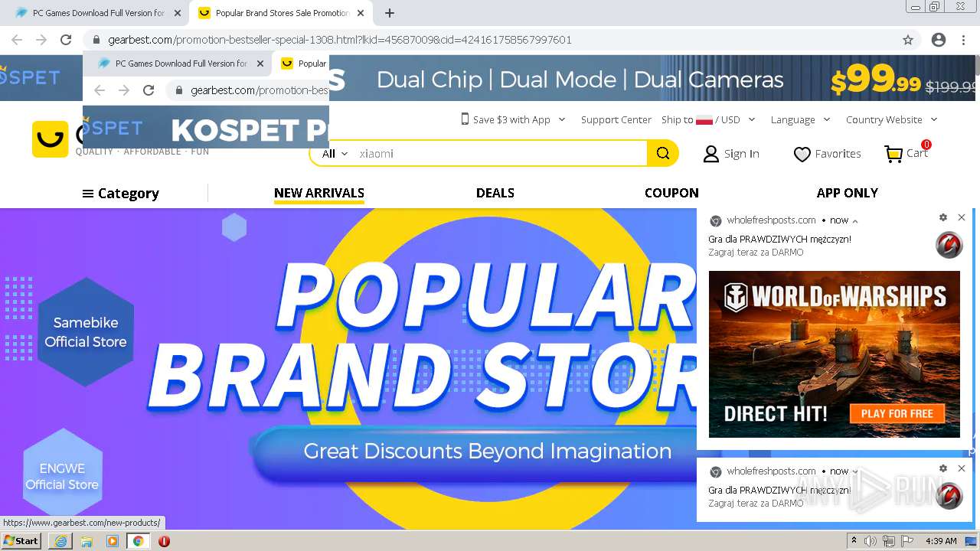
Task: Expand the All search category dropdown
Action: pos(335,153)
